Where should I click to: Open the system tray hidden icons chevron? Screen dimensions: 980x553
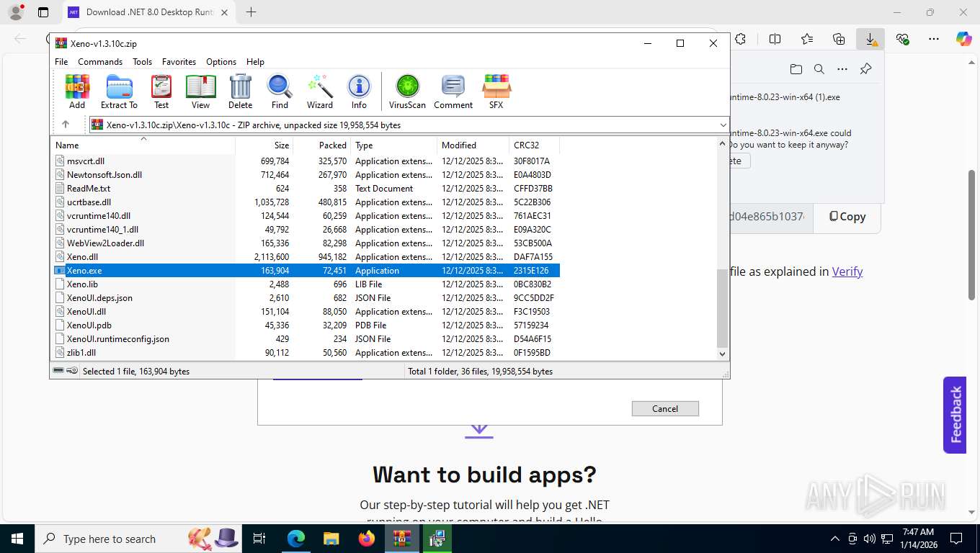click(835, 539)
